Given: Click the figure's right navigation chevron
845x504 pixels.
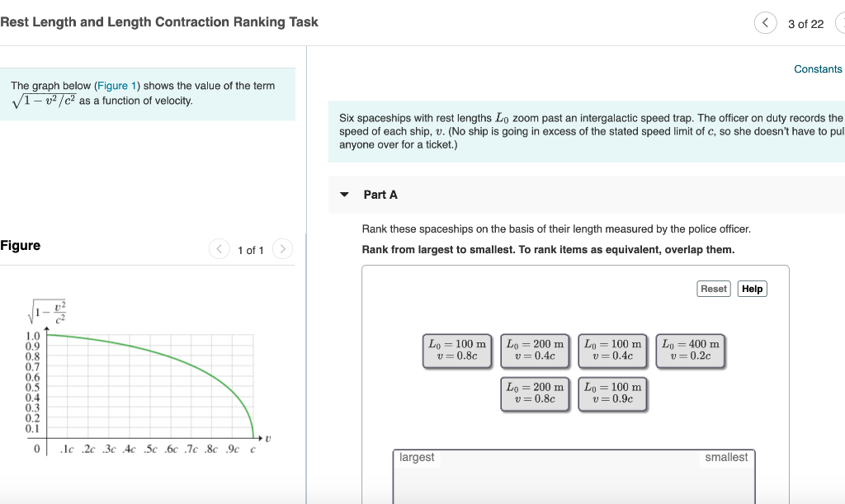Looking at the screenshot, I should (281, 248).
